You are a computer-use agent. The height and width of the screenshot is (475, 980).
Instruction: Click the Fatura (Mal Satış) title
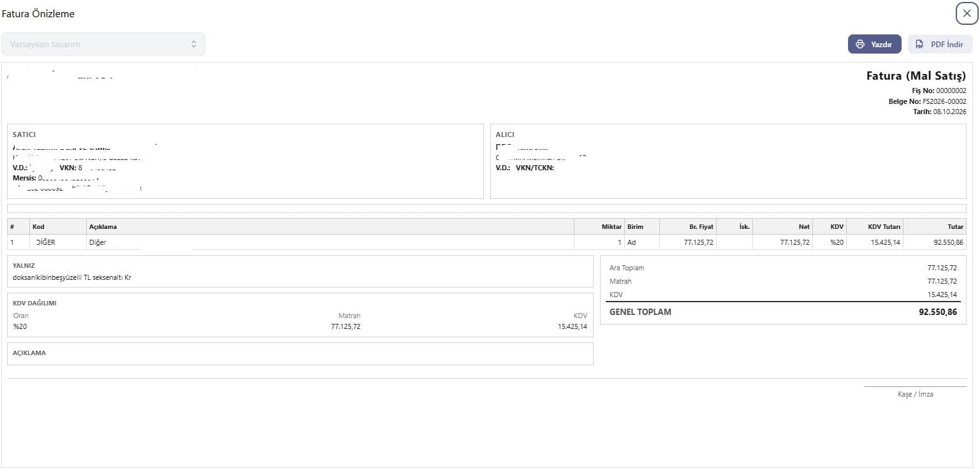916,76
